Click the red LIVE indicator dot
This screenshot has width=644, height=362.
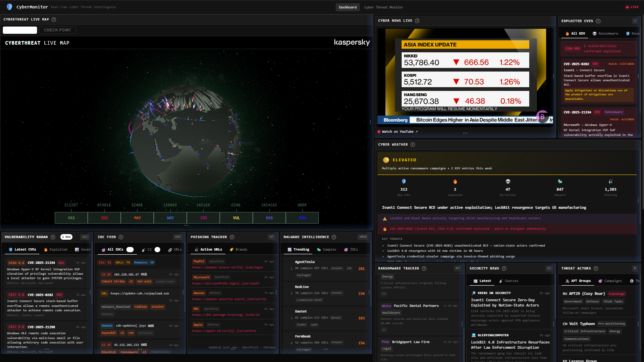point(627,7)
